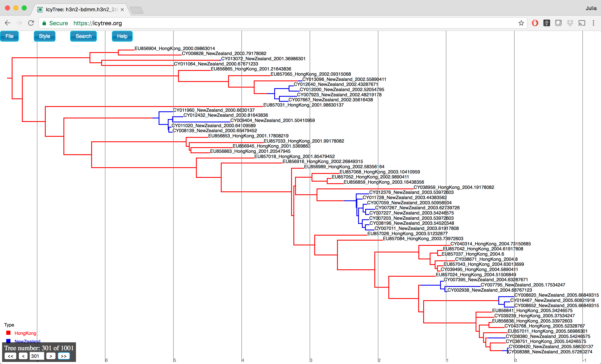
Task: Bookmark page with star icon
Action: pos(521,23)
